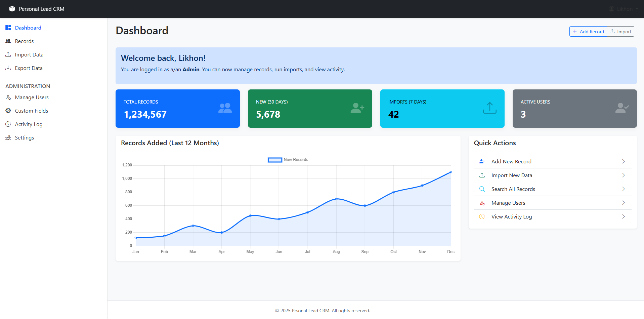Click the Personal Lead CRM box logo
This screenshot has width=644, height=319.
(x=12, y=9)
